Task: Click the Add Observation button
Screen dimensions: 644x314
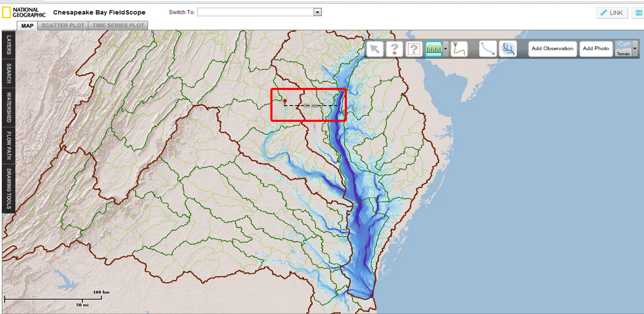Action: coord(552,49)
